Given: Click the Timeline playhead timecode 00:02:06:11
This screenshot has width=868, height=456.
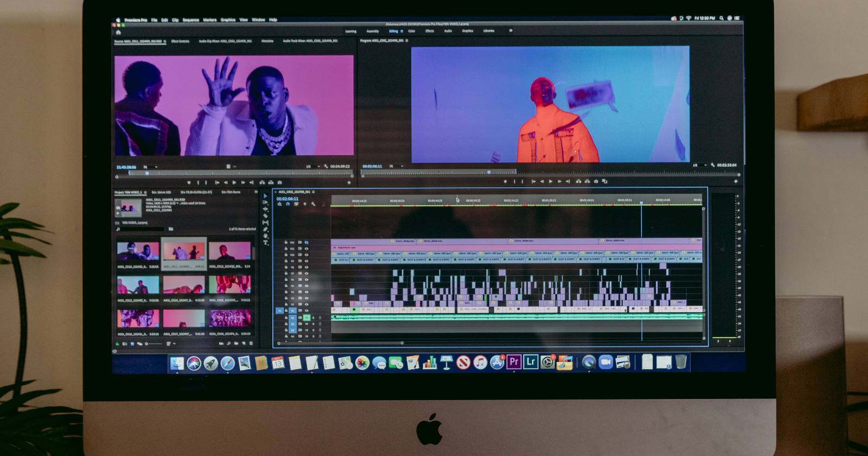Looking at the screenshot, I should (x=288, y=199).
